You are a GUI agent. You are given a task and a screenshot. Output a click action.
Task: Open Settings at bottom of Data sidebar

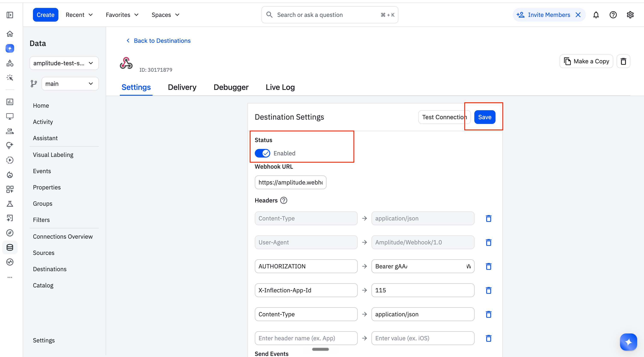44,340
